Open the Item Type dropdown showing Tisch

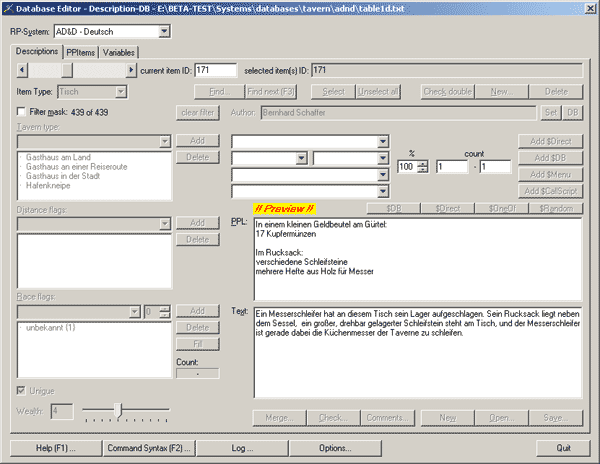[x=120, y=92]
